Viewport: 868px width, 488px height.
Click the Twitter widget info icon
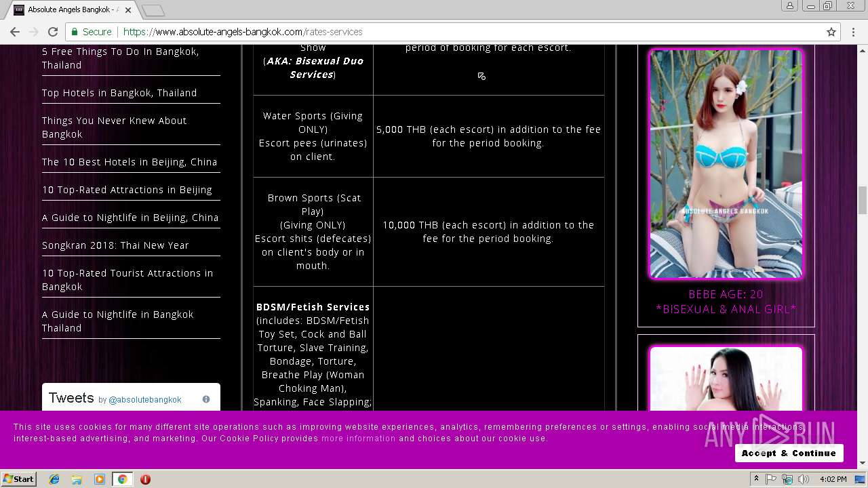point(206,399)
